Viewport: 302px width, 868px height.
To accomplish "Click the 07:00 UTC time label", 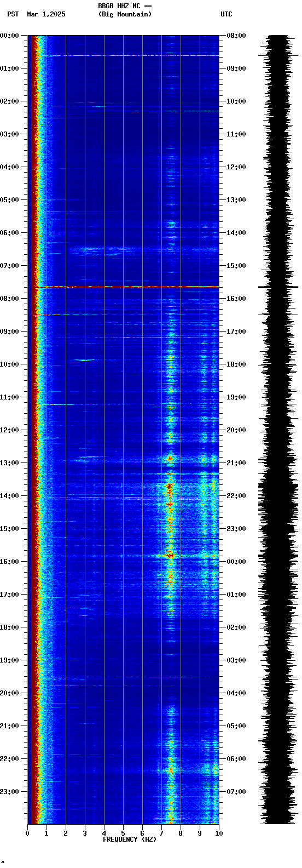I will pos(236,792).
